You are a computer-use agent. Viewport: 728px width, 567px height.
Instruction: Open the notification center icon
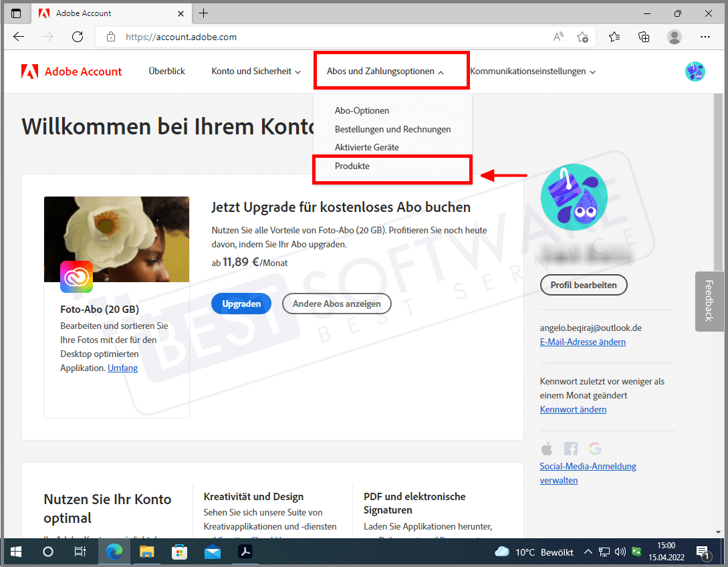pyautogui.click(x=703, y=552)
